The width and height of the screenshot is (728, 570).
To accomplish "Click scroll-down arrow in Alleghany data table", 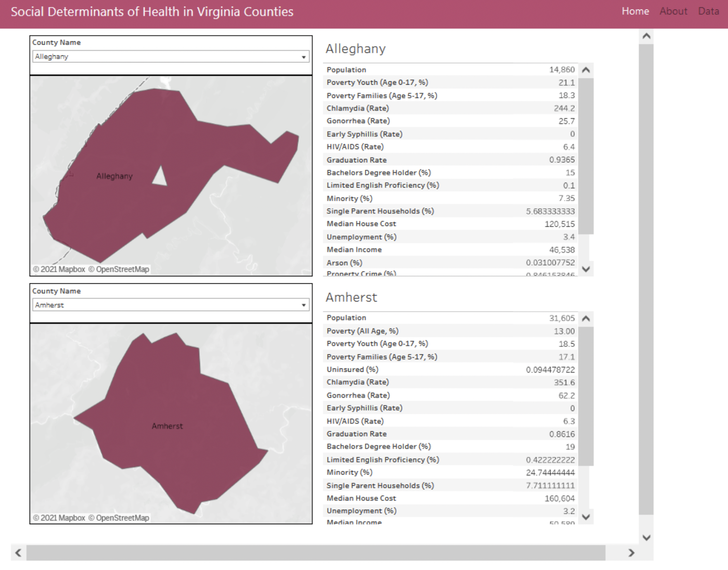I will point(585,269).
